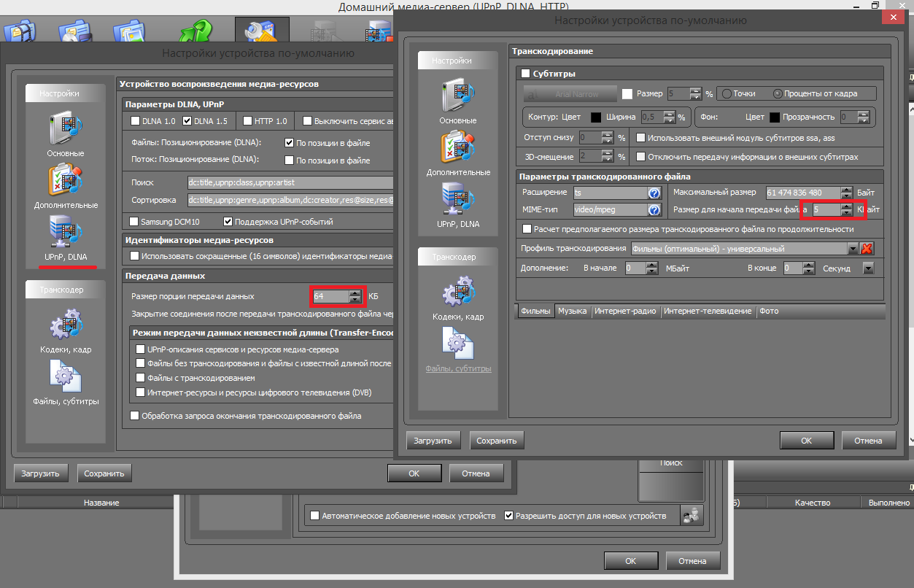
Task: Switch to the Музыка tab
Action: [x=573, y=311]
